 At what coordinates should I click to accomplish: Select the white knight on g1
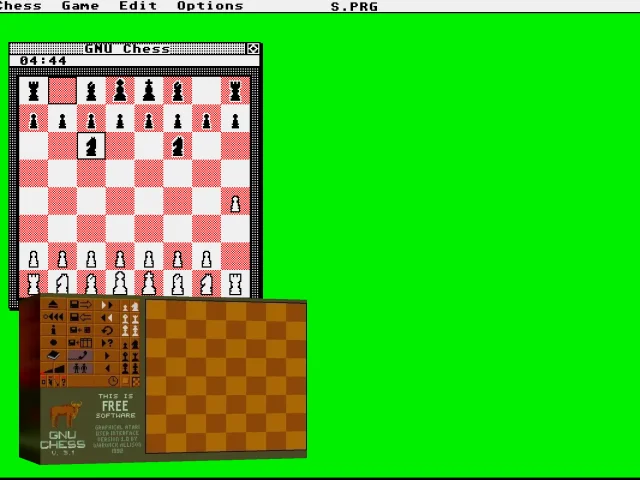point(207,283)
